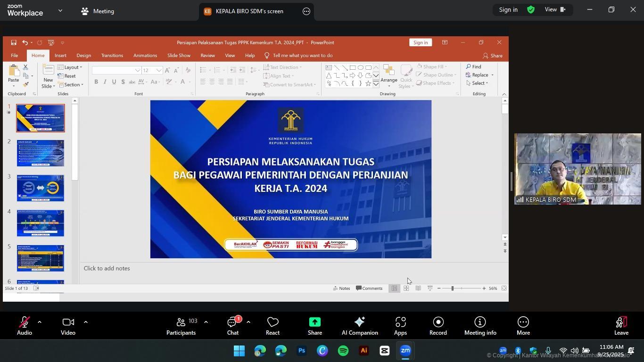Viewport: 644px width, 362px height.
Task: Expand the audio options arrow
Action: click(x=40, y=322)
